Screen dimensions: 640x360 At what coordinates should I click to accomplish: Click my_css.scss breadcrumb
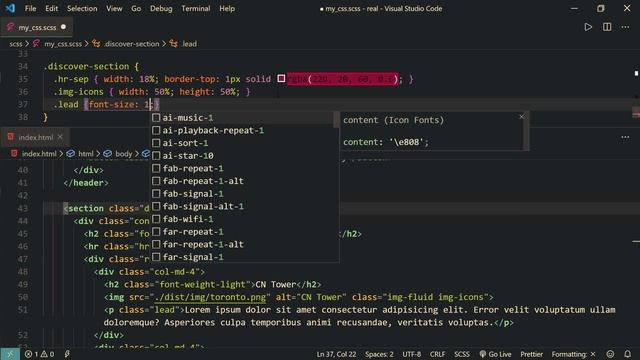pos(62,44)
